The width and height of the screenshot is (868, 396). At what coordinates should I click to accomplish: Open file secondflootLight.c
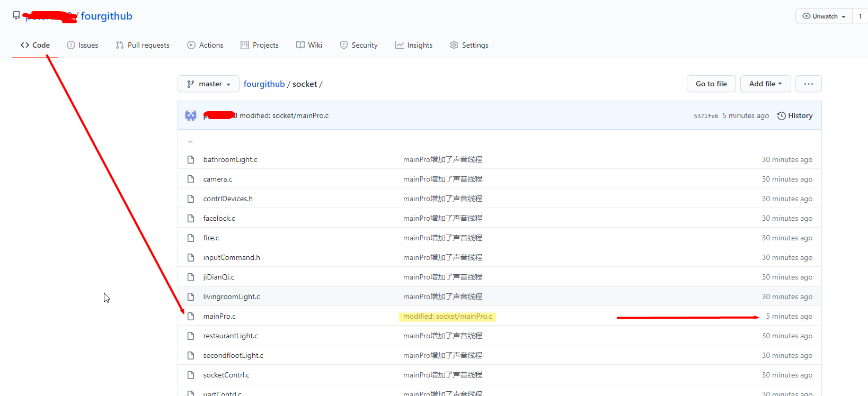[x=233, y=355]
